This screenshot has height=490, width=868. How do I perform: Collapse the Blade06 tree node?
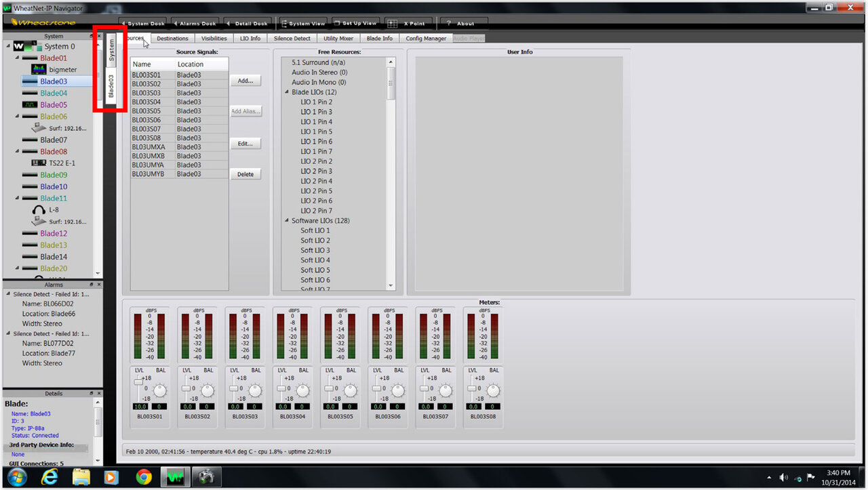pos(16,117)
